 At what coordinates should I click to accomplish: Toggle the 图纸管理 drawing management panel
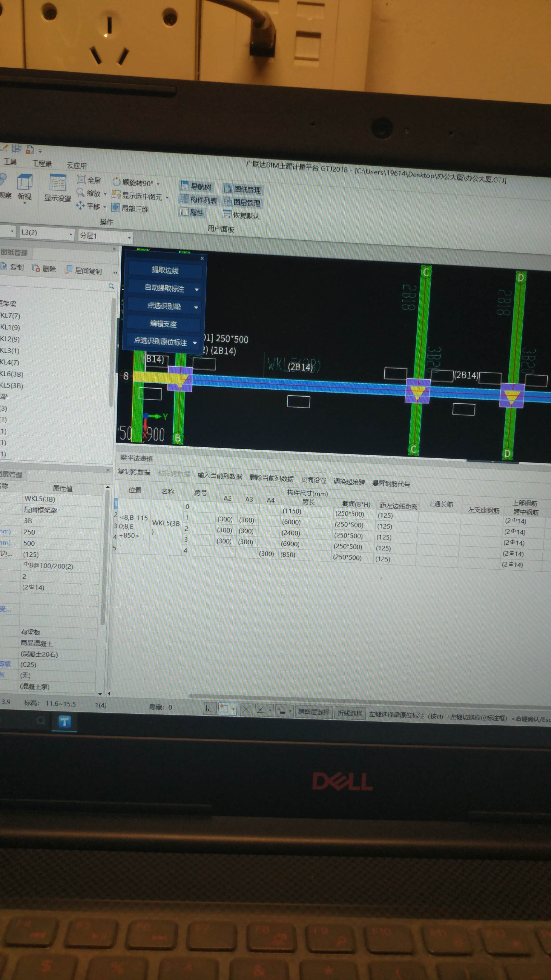click(x=242, y=189)
